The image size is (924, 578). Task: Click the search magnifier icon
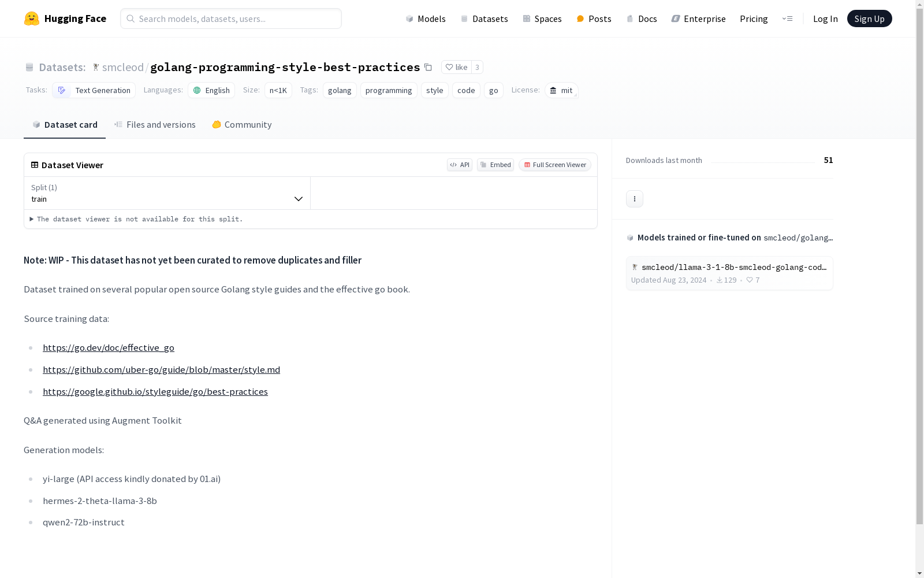click(x=131, y=18)
